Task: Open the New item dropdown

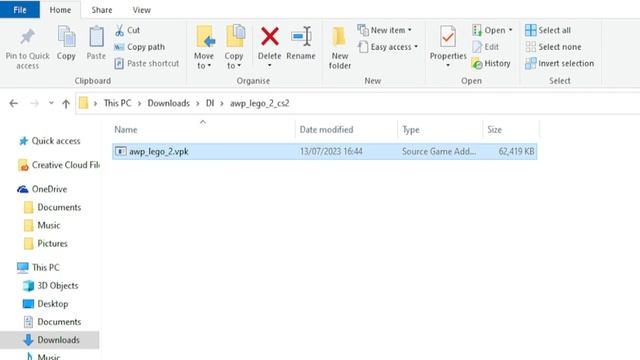Action: [384, 30]
